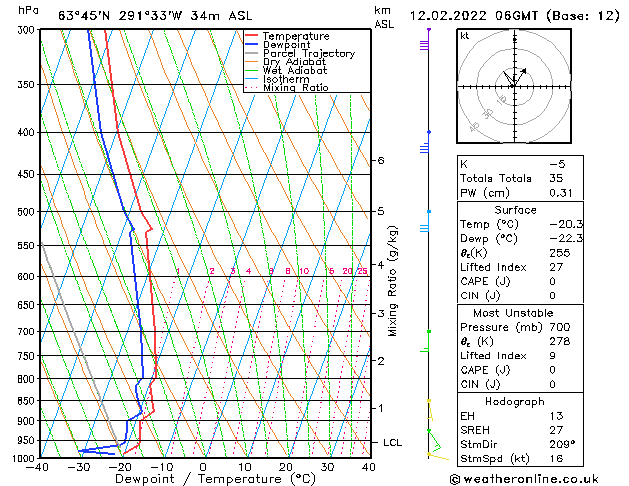Click the yellow wind barb near 850 hPa
629x486 pixels.
430,410
